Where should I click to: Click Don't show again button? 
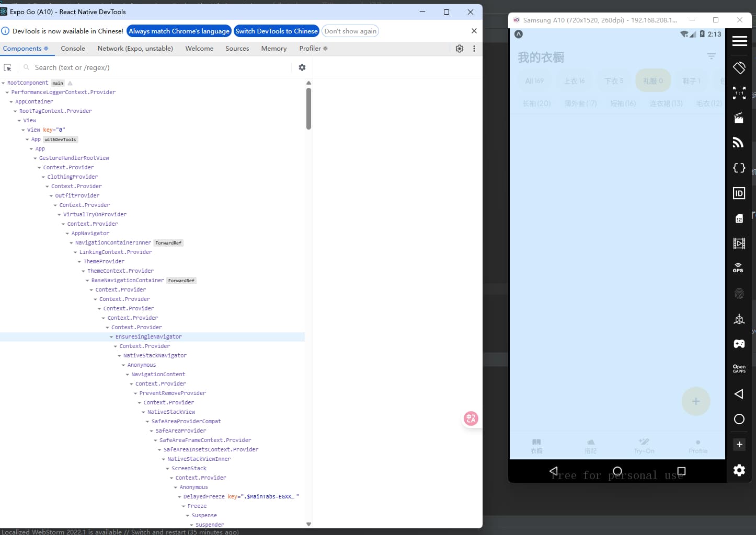(x=350, y=31)
